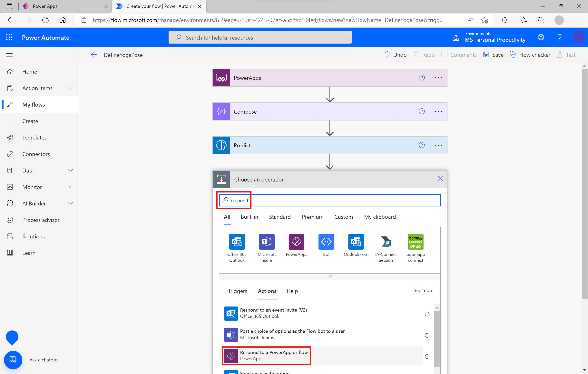Go back using the arrow beside DefineYogaPose

click(x=94, y=55)
